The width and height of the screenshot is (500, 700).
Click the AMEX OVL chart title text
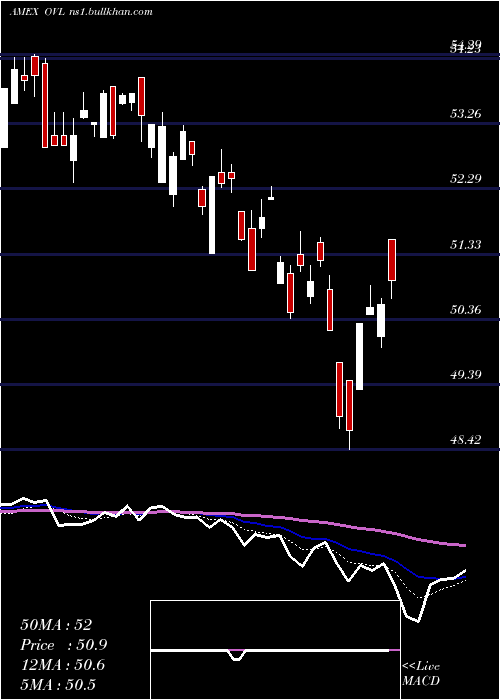[81, 12]
